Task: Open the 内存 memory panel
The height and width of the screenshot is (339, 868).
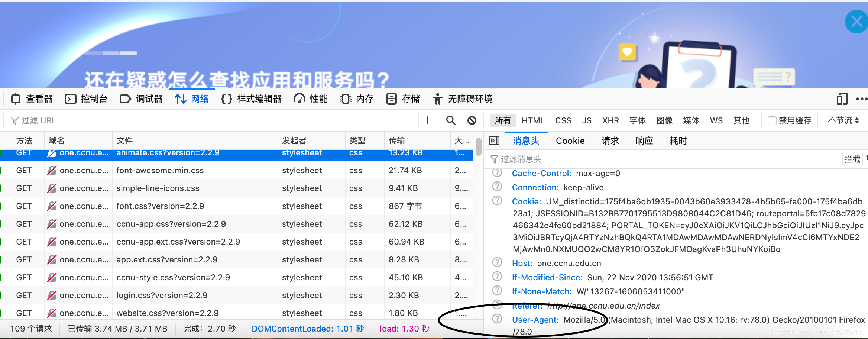Action: pyautogui.click(x=357, y=99)
